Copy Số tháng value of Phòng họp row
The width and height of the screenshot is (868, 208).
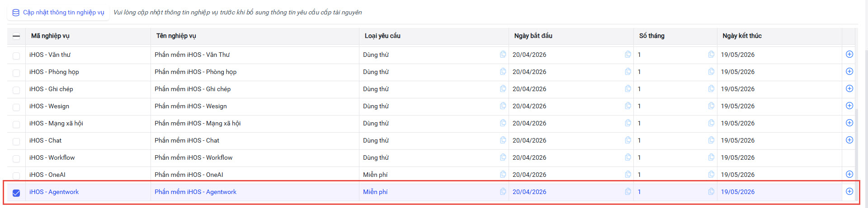711,71
